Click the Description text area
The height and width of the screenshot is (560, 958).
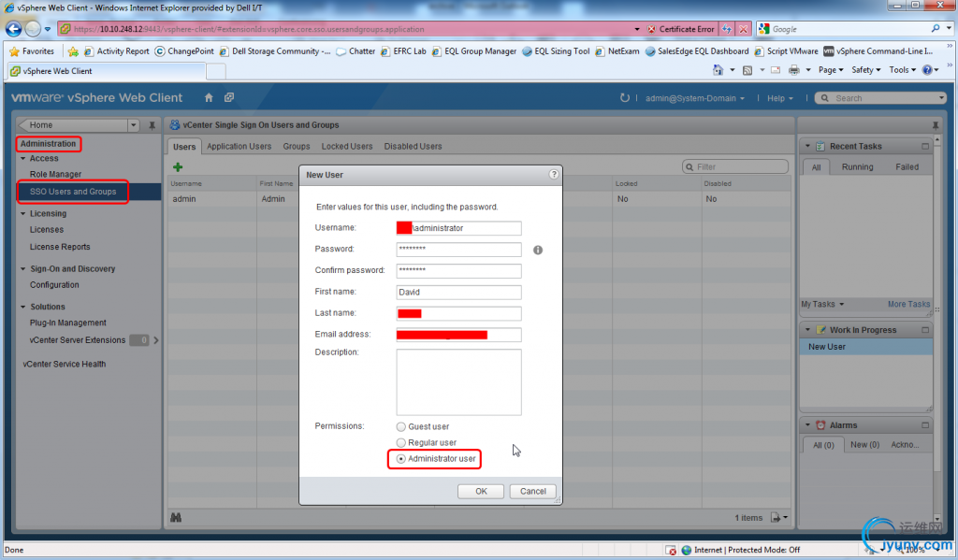pos(458,382)
